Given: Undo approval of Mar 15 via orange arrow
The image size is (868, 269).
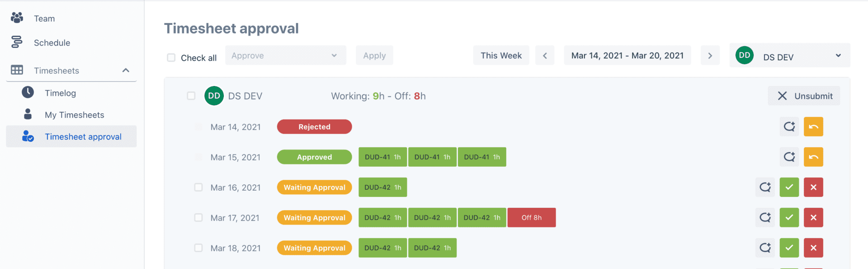Looking at the screenshot, I should 813,157.
